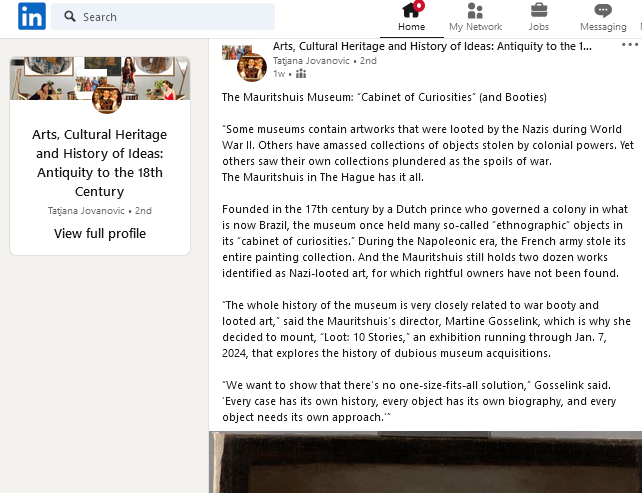
Task: Click the red notification badge on Home
Action: click(419, 6)
